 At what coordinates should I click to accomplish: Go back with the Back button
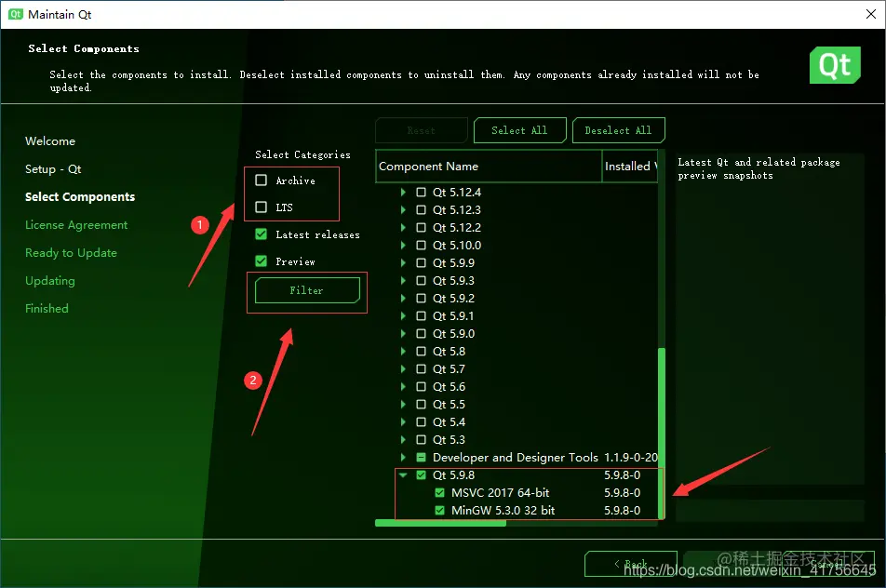[x=631, y=564]
